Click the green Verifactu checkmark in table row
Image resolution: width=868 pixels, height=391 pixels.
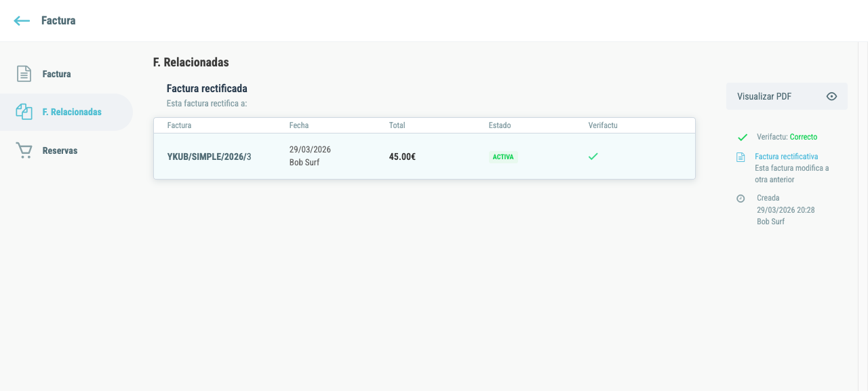point(593,157)
